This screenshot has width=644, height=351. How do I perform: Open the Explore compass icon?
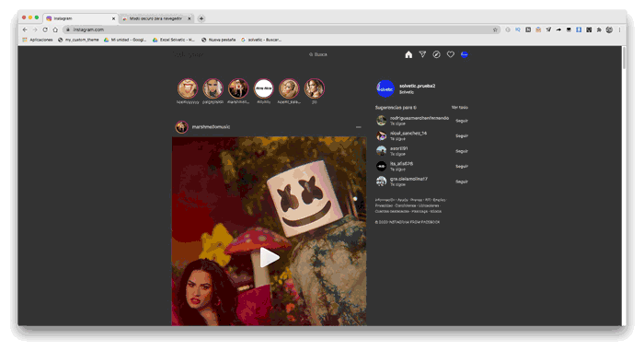pos(436,54)
